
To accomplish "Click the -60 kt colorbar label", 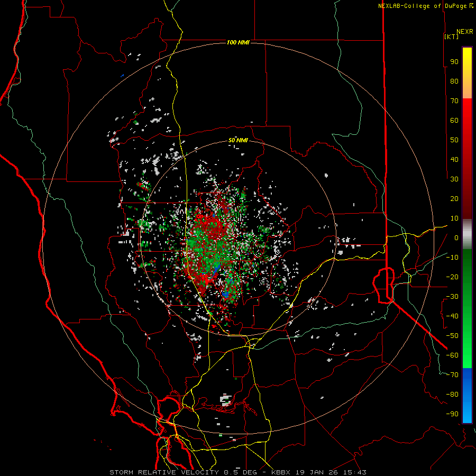I will (452, 355).
